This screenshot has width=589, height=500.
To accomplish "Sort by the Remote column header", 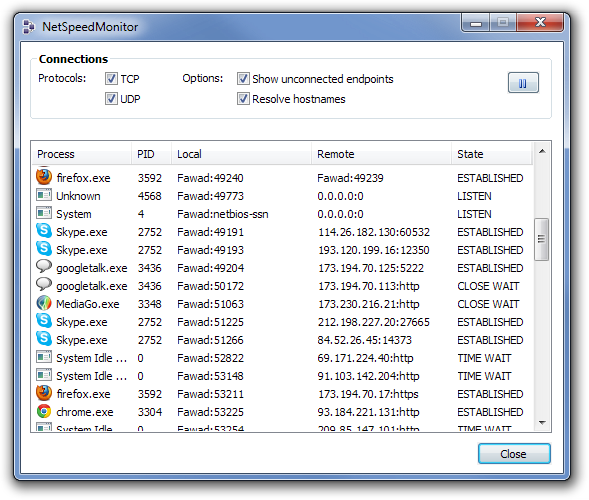I will tap(381, 154).
